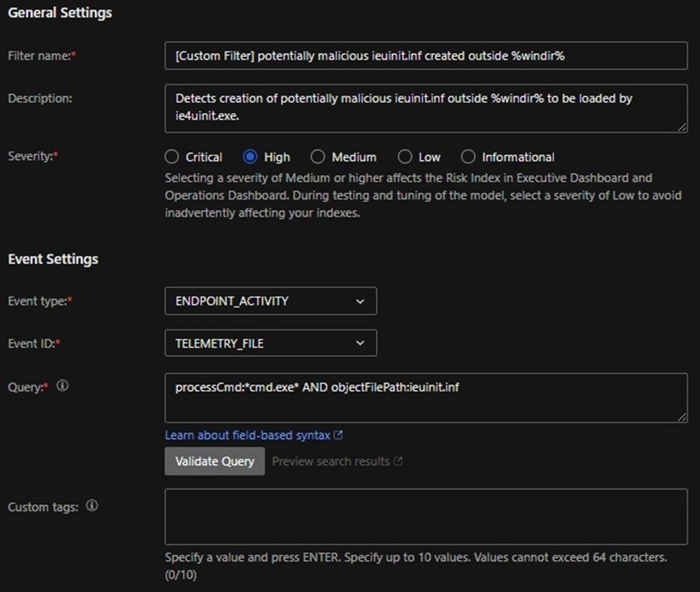Image resolution: width=700 pixels, height=592 pixels.
Task: Set severity to Low
Action: 405,157
